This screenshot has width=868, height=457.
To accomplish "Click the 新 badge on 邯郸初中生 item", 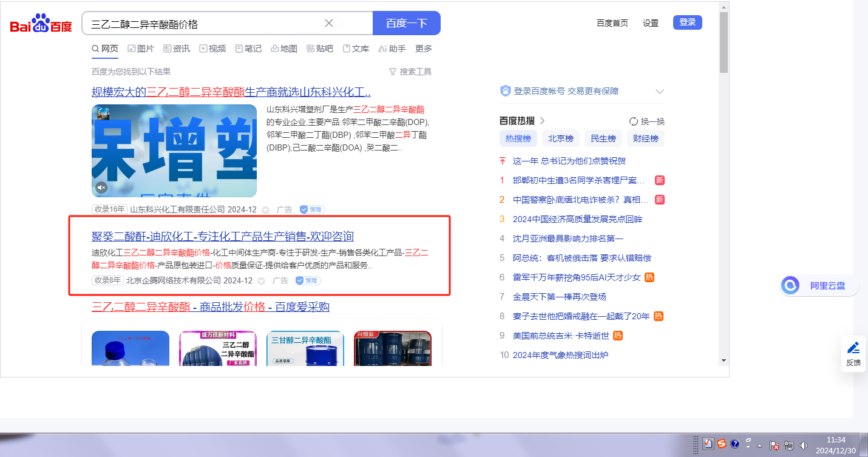I will click(x=660, y=180).
